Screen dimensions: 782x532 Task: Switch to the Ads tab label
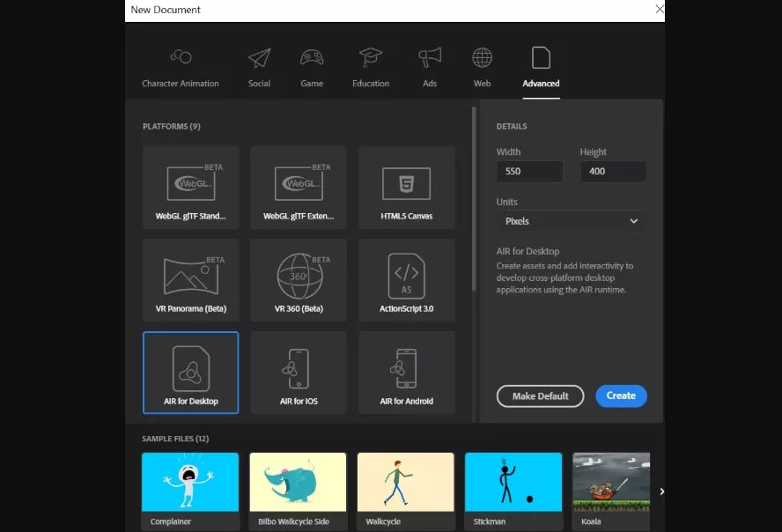coord(430,84)
